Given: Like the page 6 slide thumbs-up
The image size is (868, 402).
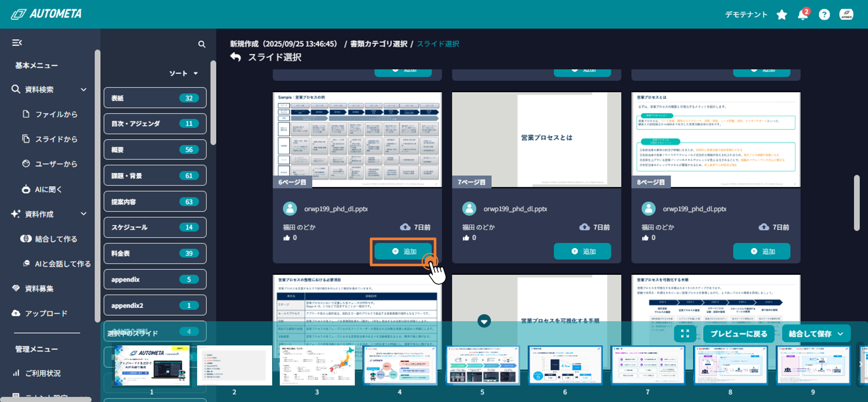Looking at the screenshot, I should [286, 238].
